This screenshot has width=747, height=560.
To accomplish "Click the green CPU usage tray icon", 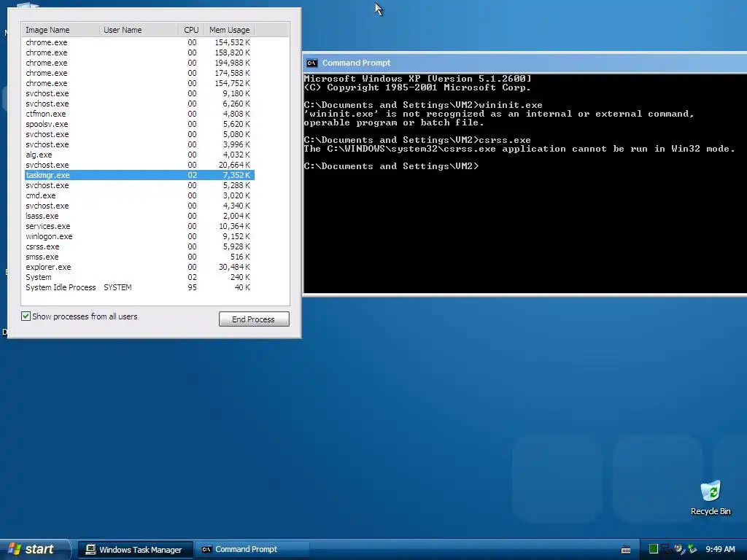I will click(x=654, y=549).
